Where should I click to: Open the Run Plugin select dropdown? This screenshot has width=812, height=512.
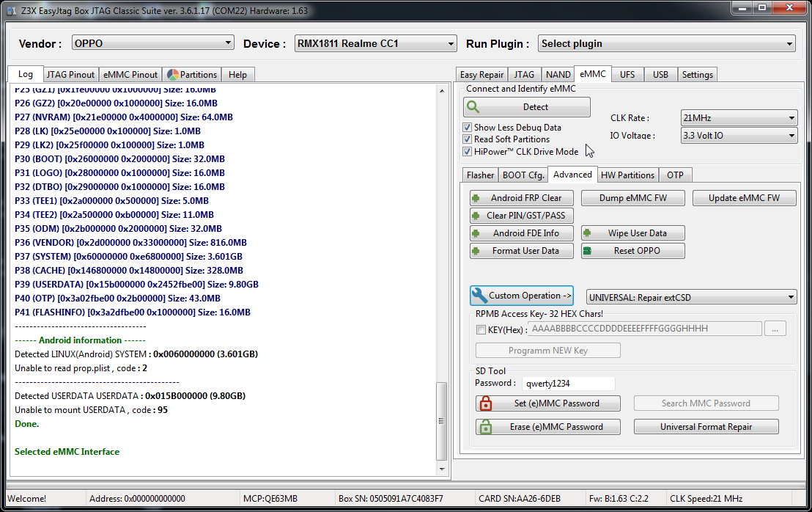coord(666,43)
